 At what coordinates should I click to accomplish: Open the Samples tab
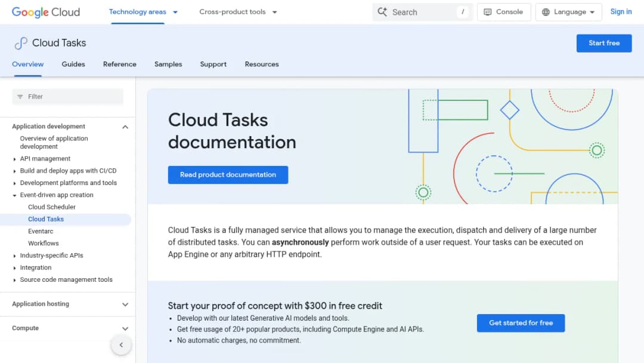click(x=168, y=64)
